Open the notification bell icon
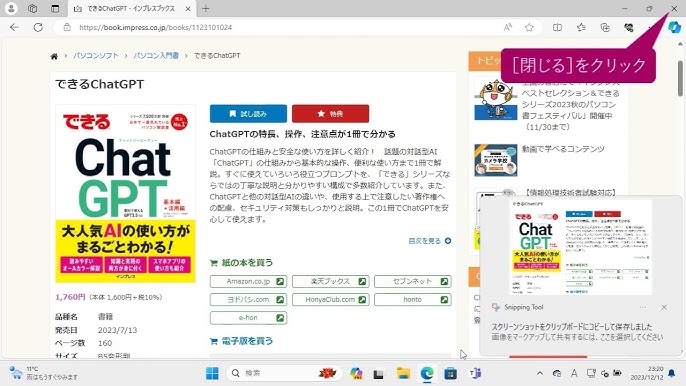The height and width of the screenshot is (386, 686). click(672, 373)
